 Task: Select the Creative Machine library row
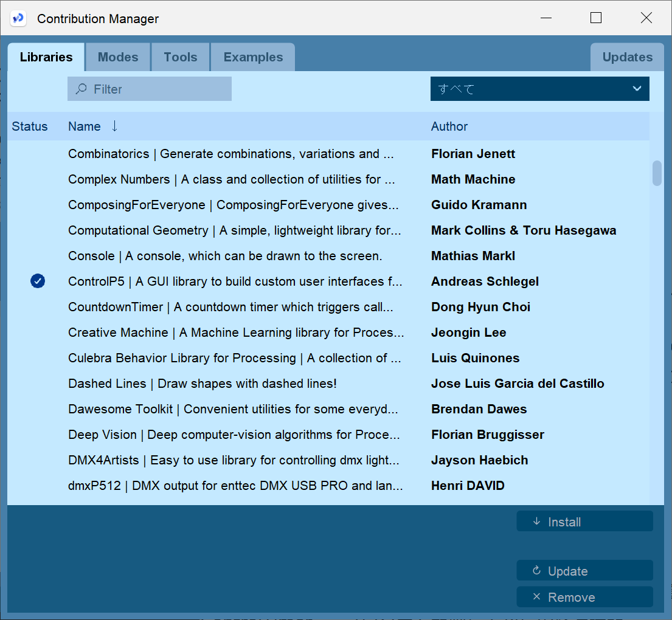(328, 332)
